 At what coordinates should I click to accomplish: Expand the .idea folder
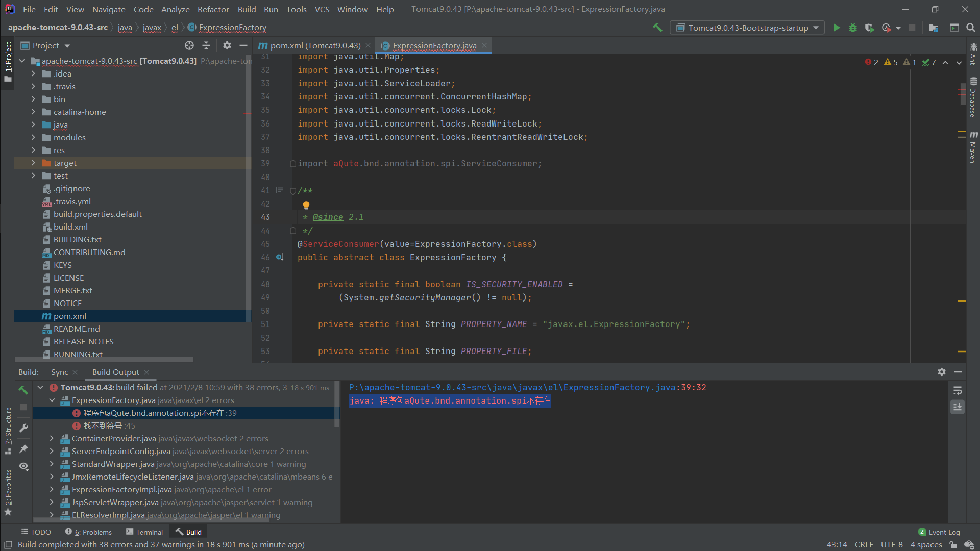pos(33,73)
